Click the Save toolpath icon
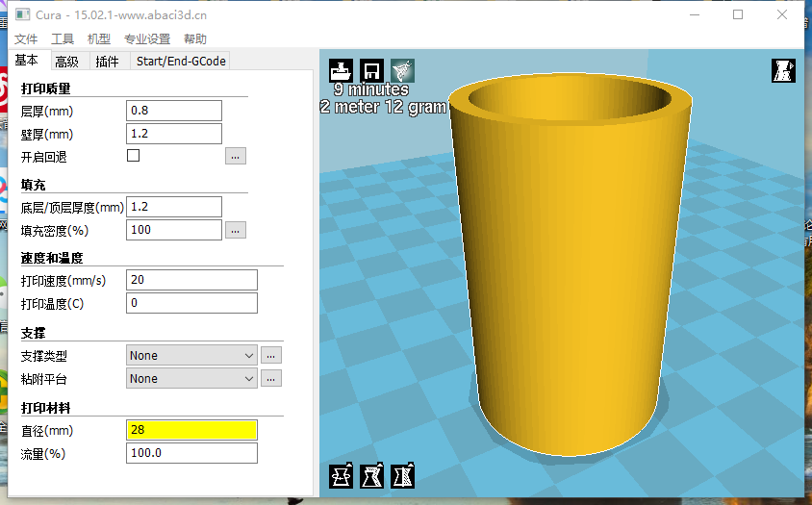 coord(372,70)
